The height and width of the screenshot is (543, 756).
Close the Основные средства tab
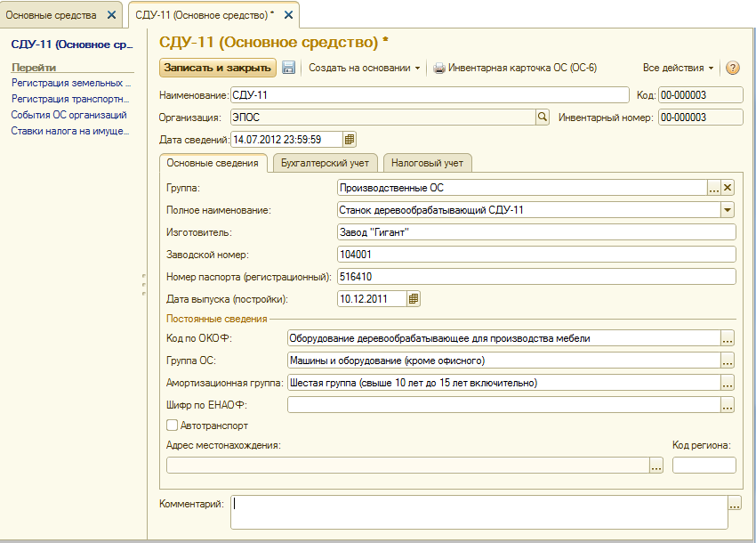tap(111, 15)
